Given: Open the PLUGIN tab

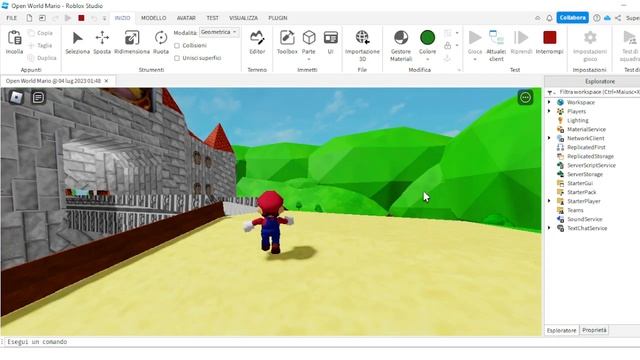Looking at the screenshot, I should (278, 18).
